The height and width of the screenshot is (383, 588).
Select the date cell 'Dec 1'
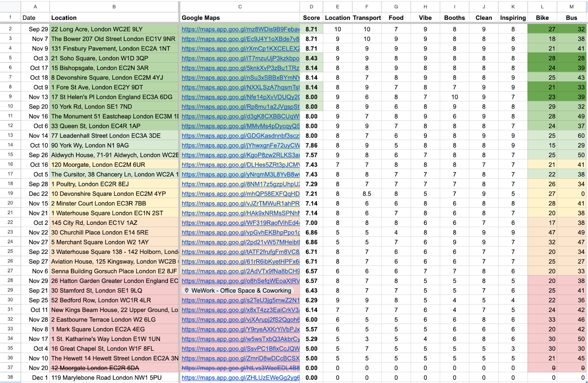pyautogui.click(x=35, y=377)
